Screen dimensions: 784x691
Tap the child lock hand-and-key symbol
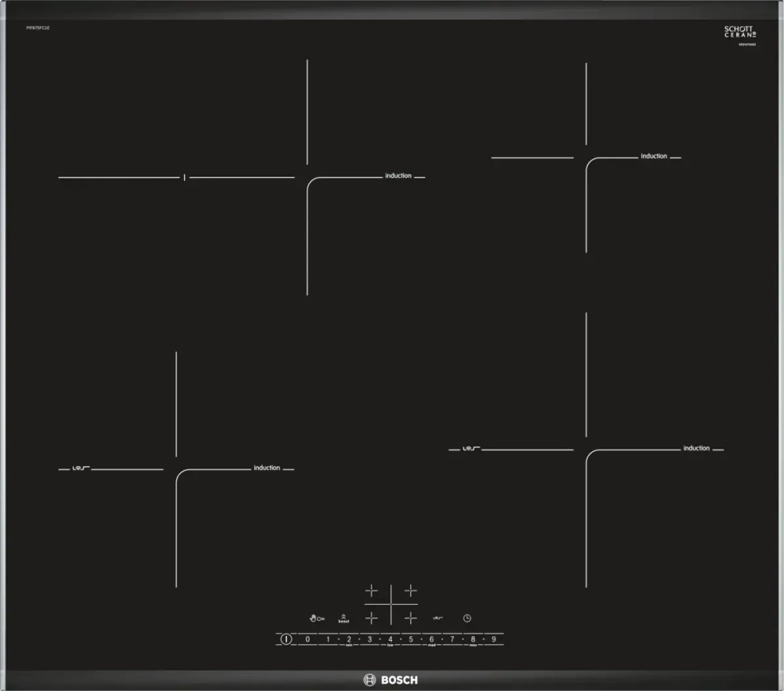point(317,619)
